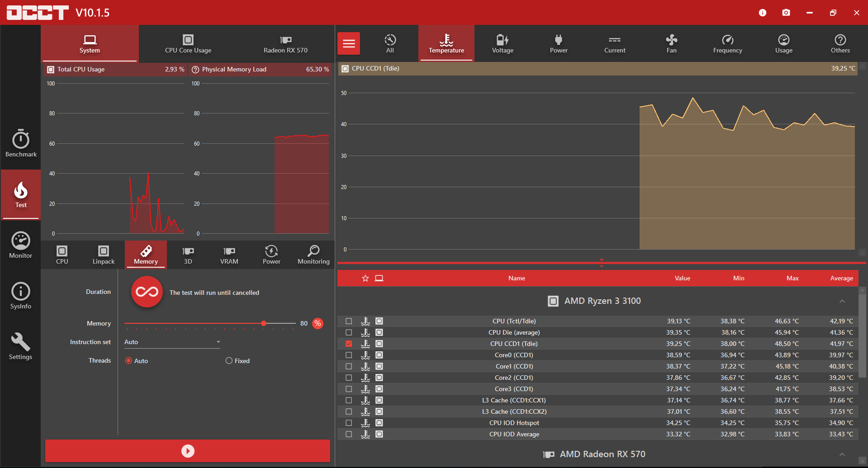Uncheck the CPU CCD1 (Tdie) checkbox
The width and height of the screenshot is (868, 468).
pyautogui.click(x=349, y=344)
